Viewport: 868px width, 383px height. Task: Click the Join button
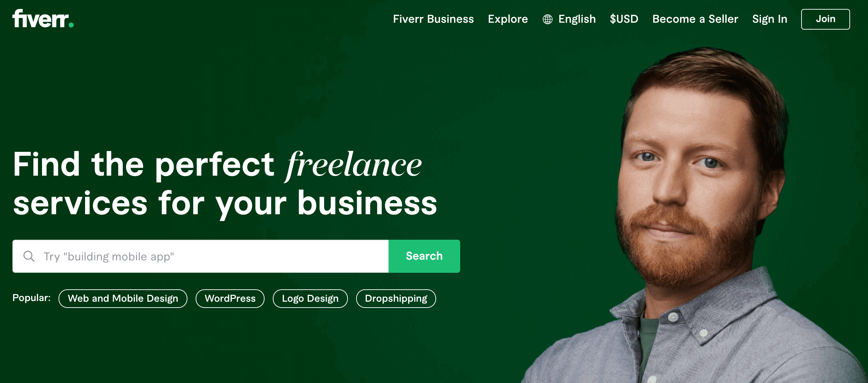(827, 19)
